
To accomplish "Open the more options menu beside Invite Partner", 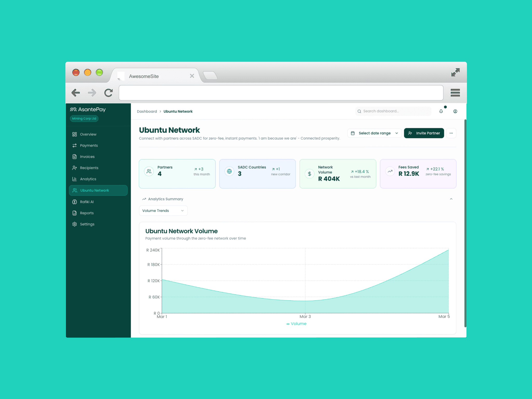I will 451,133.
